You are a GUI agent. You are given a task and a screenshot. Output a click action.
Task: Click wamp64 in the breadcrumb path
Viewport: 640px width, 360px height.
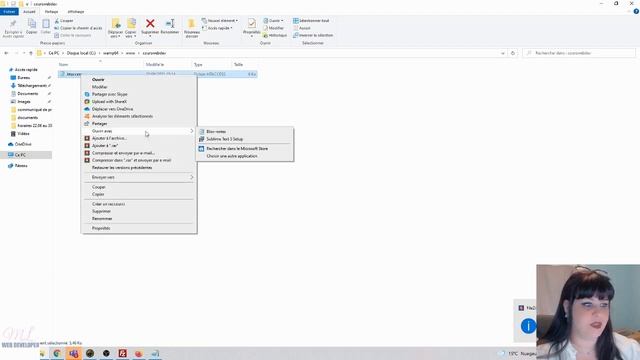pos(111,53)
